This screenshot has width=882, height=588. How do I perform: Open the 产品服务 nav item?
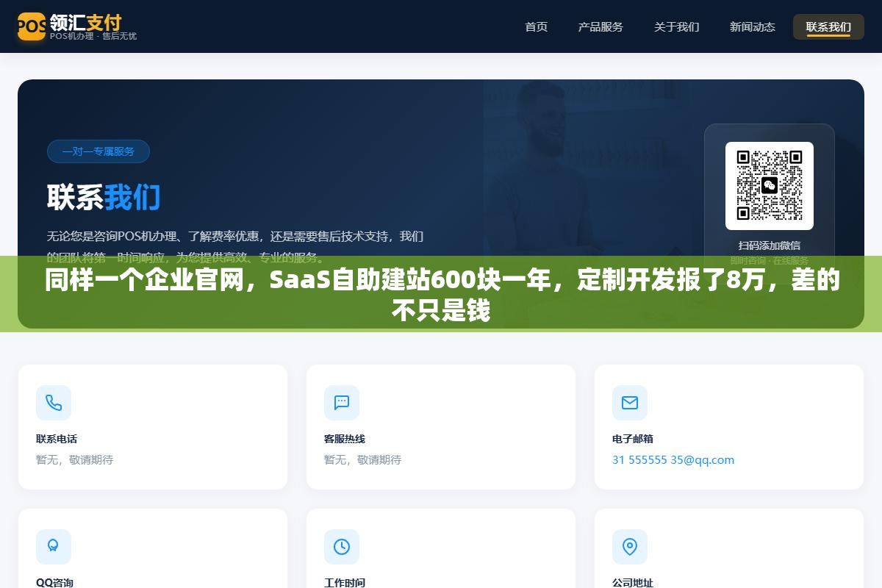(600, 26)
